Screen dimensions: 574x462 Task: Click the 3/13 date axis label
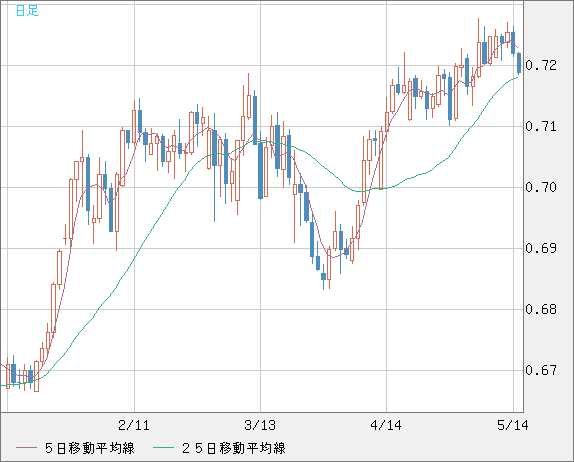coord(260,425)
